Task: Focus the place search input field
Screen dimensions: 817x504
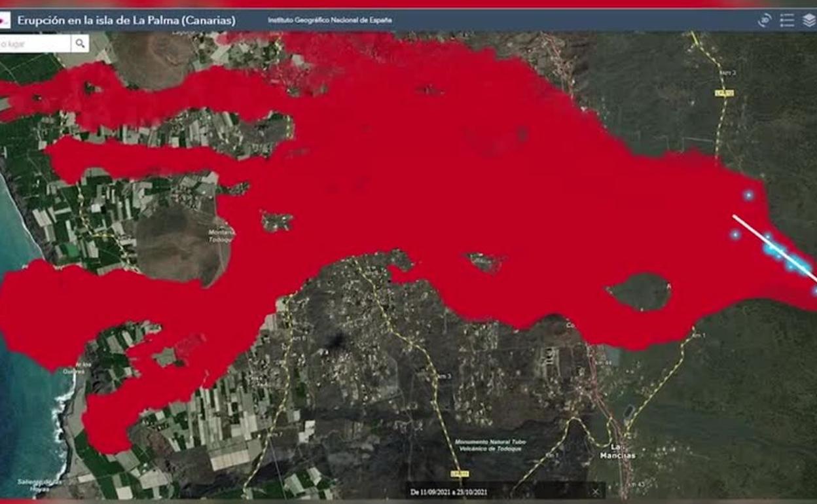Action: [x=33, y=44]
